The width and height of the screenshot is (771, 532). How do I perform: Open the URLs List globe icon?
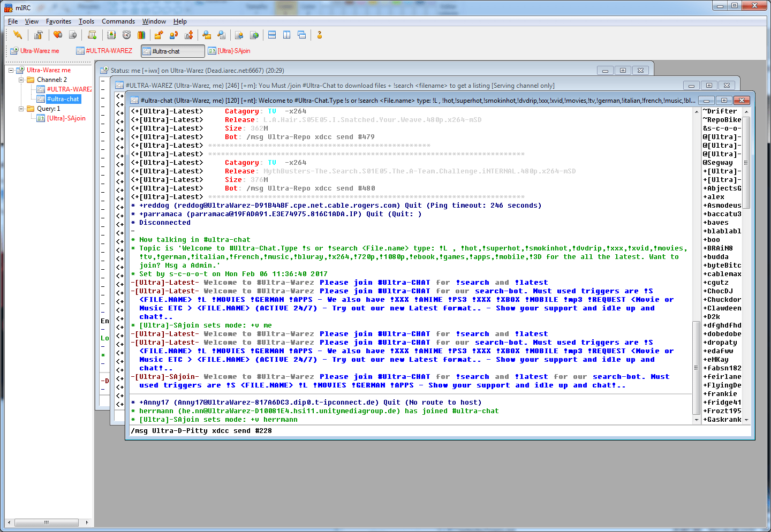(x=254, y=35)
